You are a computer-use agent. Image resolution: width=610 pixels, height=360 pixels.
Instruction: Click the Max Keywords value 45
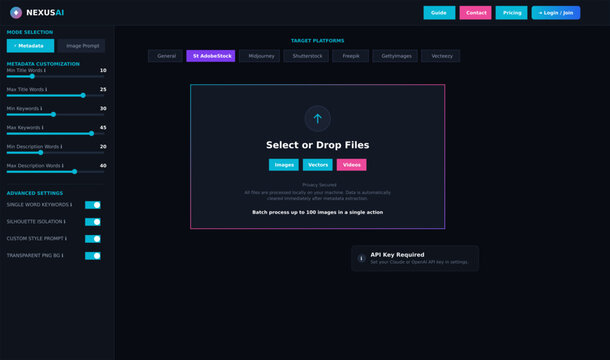(x=103, y=128)
